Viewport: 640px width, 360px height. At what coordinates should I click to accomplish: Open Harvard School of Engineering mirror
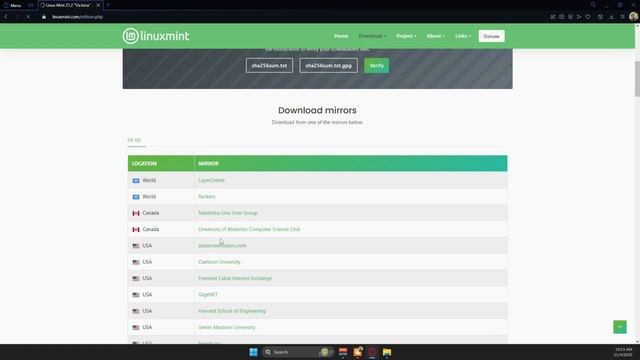pyautogui.click(x=232, y=311)
